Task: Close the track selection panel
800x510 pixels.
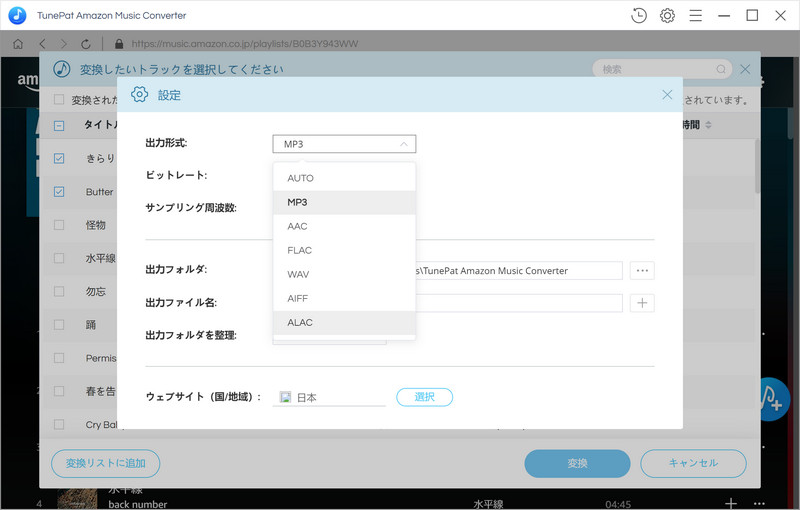Action: coord(745,69)
